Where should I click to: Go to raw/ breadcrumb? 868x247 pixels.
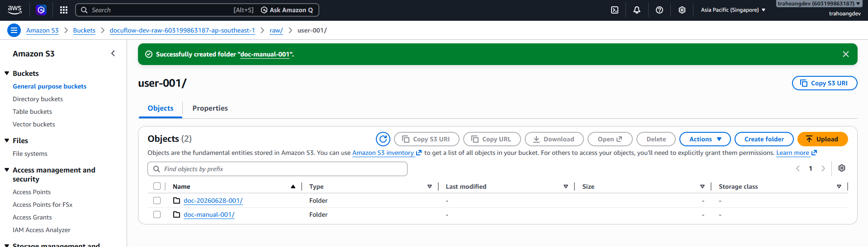coord(276,30)
